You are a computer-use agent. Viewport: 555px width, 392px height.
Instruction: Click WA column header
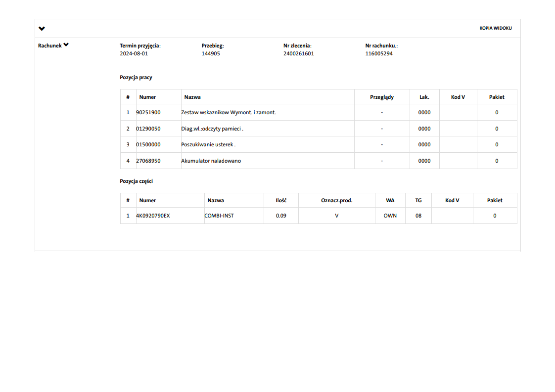pos(390,201)
